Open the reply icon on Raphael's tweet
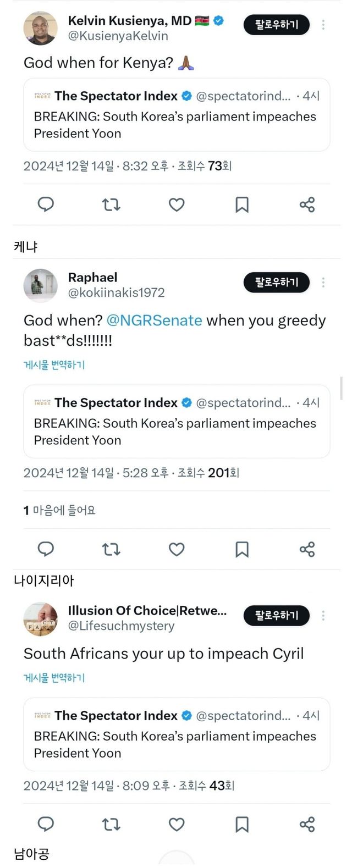Image resolution: width=352 pixels, height=868 pixels. click(x=46, y=549)
